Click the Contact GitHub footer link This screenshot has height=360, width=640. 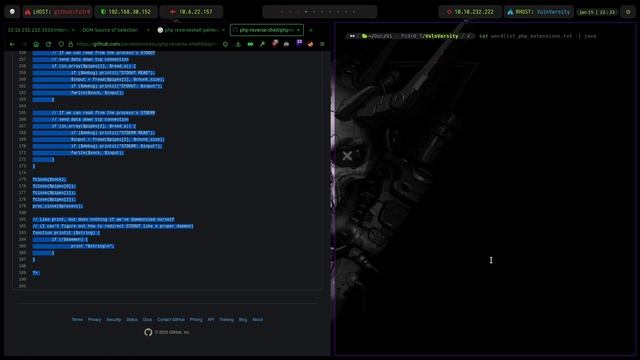(x=171, y=320)
